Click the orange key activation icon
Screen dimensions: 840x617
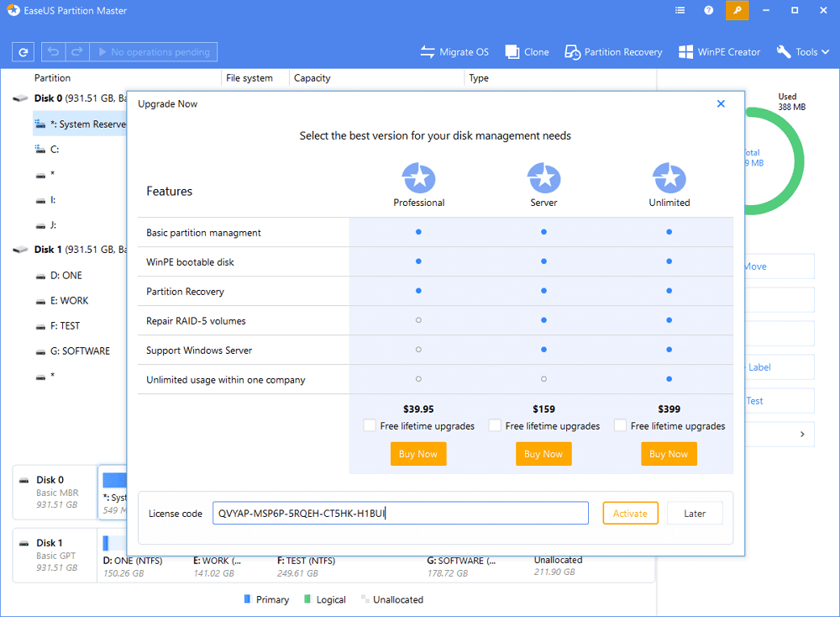738,10
